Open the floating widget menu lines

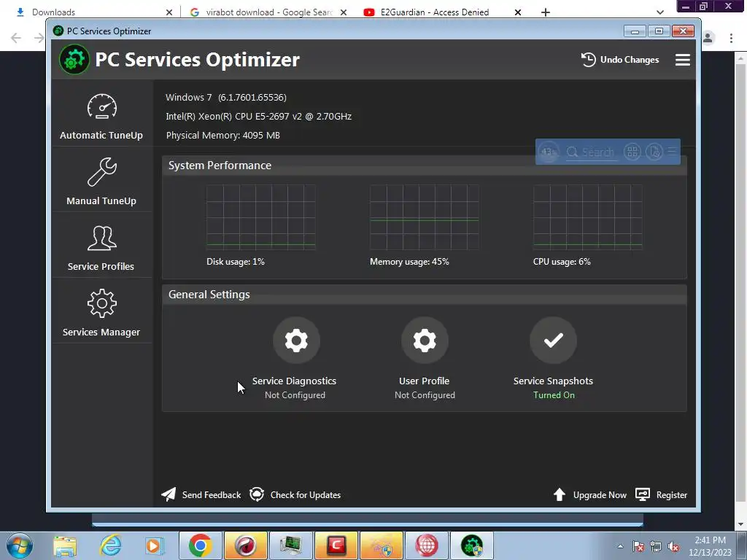click(672, 152)
